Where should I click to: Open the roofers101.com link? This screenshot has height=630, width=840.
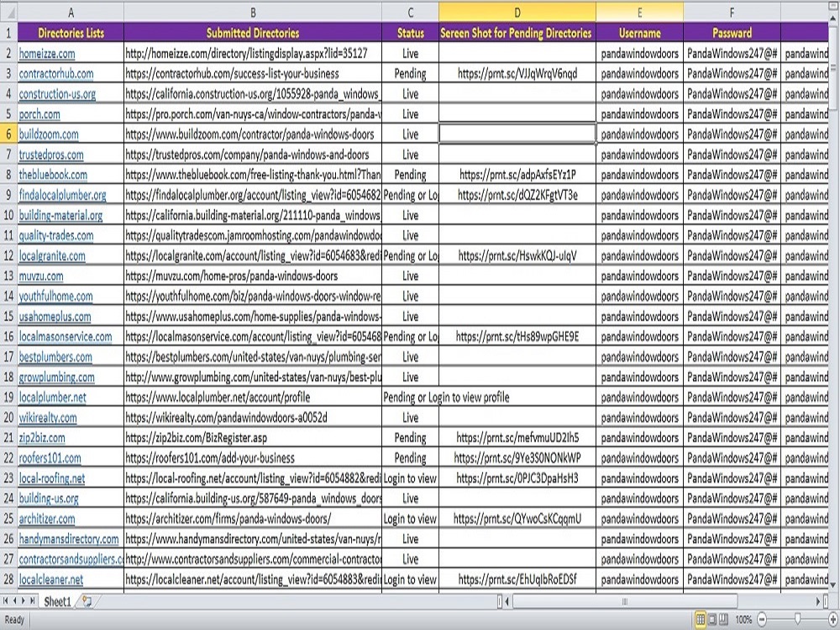tap(50, 458)
